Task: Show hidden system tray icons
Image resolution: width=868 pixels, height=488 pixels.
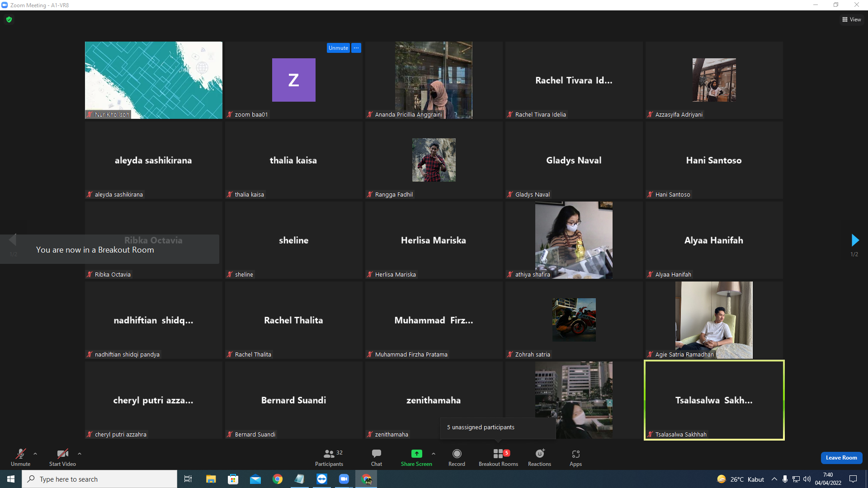Action: click(774, 479)
